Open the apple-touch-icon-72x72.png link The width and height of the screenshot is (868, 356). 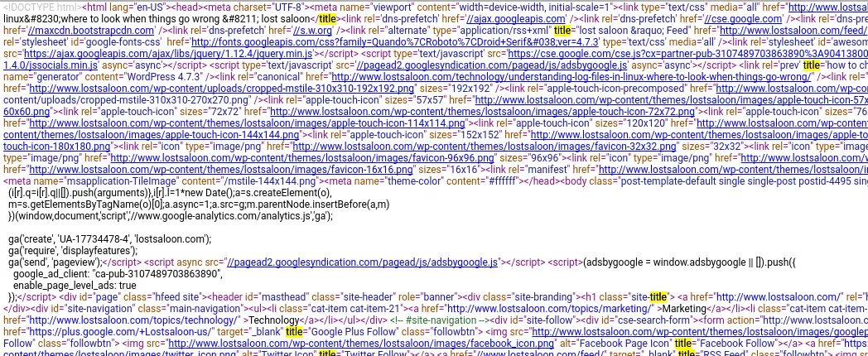pos(481,112)
